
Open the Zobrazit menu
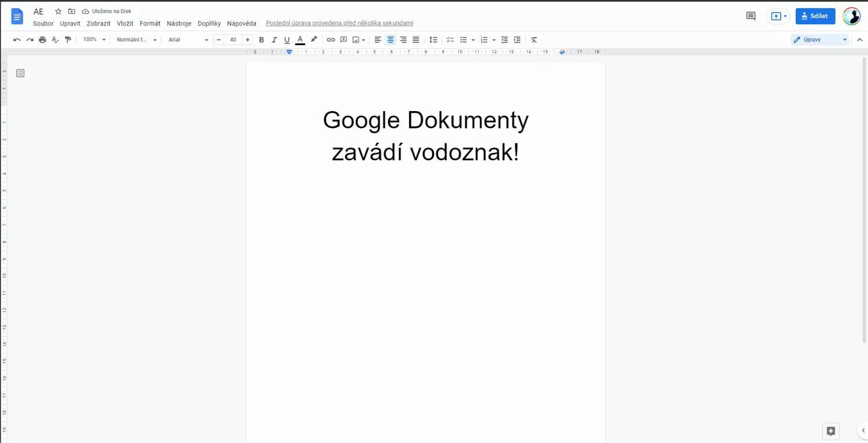tap(98, 24)
